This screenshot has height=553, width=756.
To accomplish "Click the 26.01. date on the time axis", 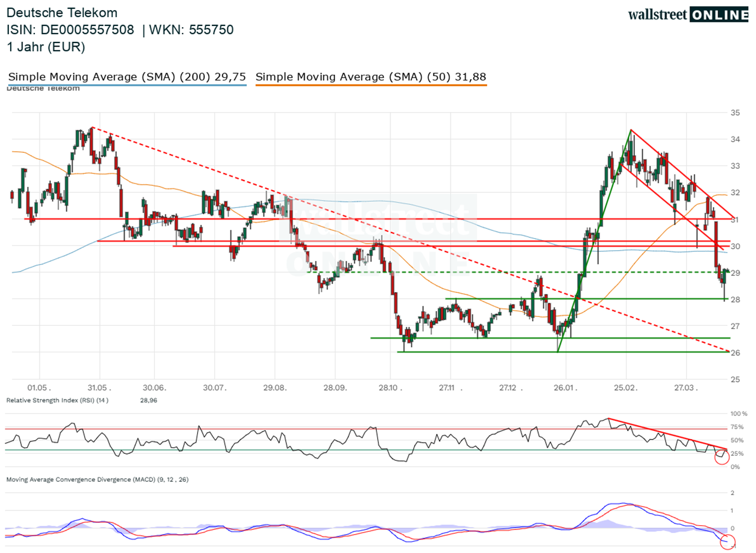I will [565, 388].
